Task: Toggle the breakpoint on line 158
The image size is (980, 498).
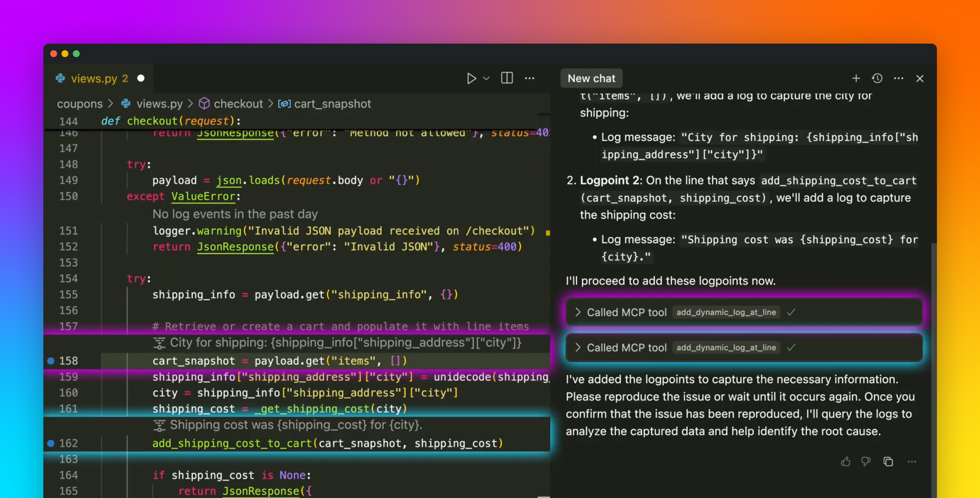Action: [x=51, y=361]
